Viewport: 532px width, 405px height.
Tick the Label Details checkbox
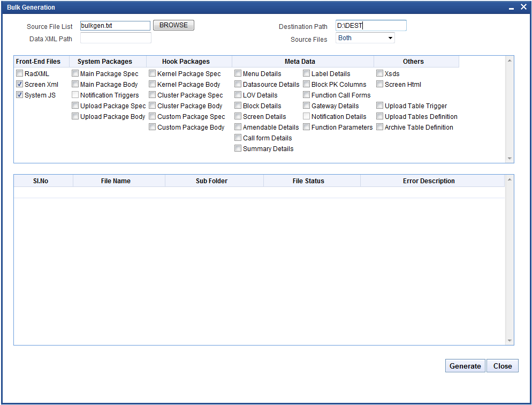[x=306, y=73]
